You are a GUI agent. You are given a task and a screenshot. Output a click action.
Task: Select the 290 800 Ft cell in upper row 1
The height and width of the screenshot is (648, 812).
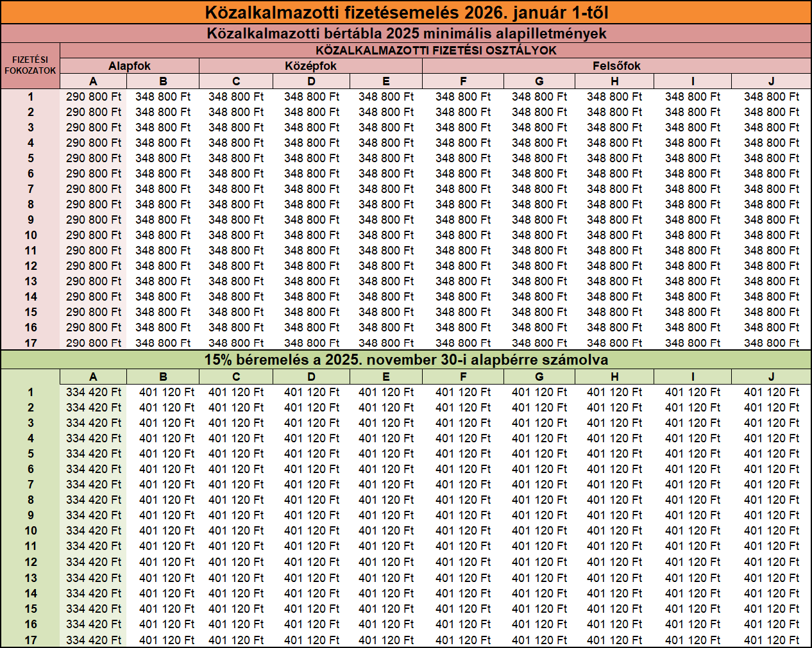click(x=94, y=97)
